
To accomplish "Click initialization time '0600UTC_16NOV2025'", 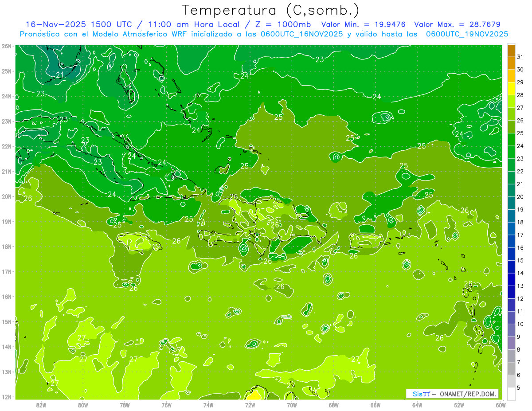I will click(301, 34).
